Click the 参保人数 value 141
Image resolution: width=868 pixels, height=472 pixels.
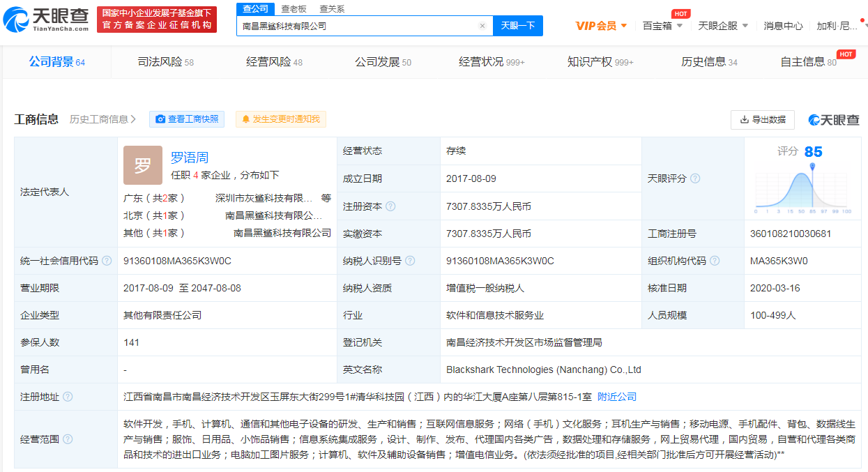(x=131, y=342)
